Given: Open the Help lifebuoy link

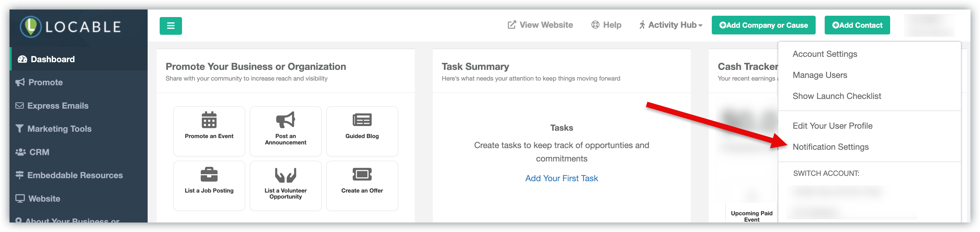Looking at the screenshot, I should pyautogui.click(x=606, y=25).
